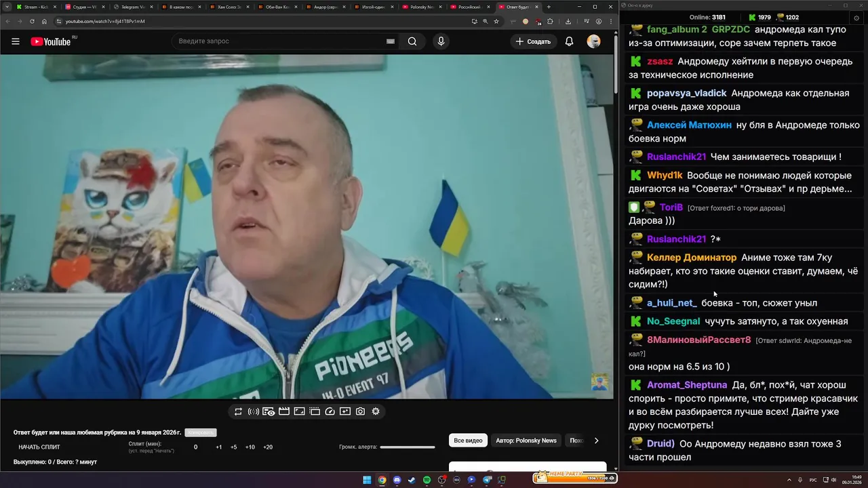Click username zsasz in chat
Viewport: 868px width, 488px height.
coord(660,61)
